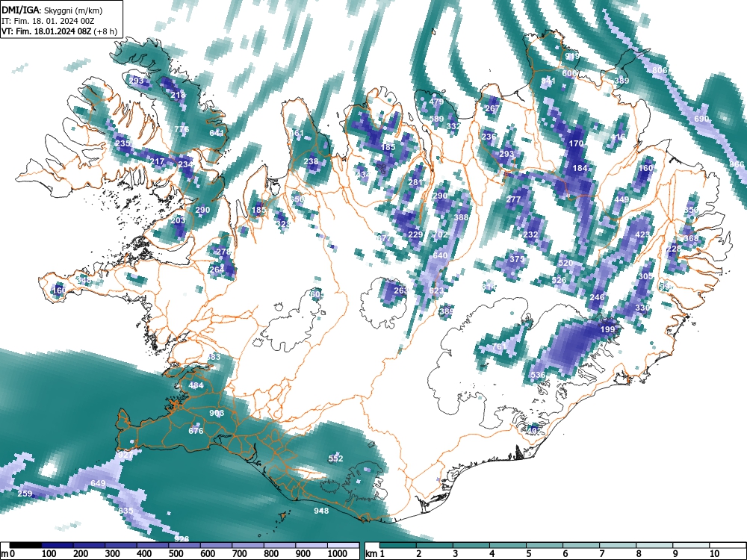Click the '8' label on the kilometer scale
Screen dimensions: 747x560
point(639,553)
